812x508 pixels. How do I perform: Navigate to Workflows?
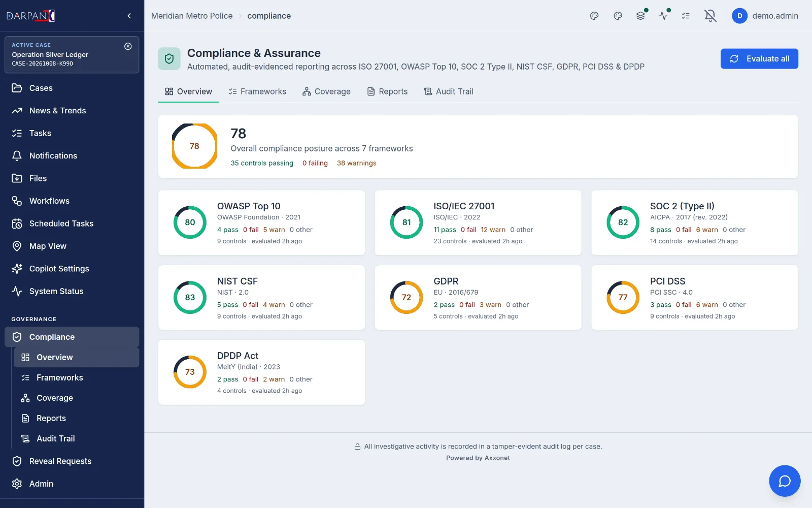click(x=72, y=201)
